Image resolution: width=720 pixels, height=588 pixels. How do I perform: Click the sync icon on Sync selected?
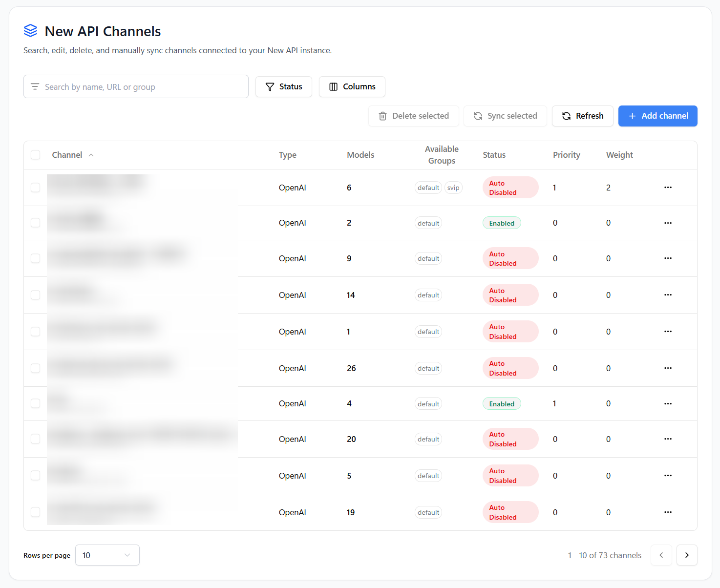point(478,116)
